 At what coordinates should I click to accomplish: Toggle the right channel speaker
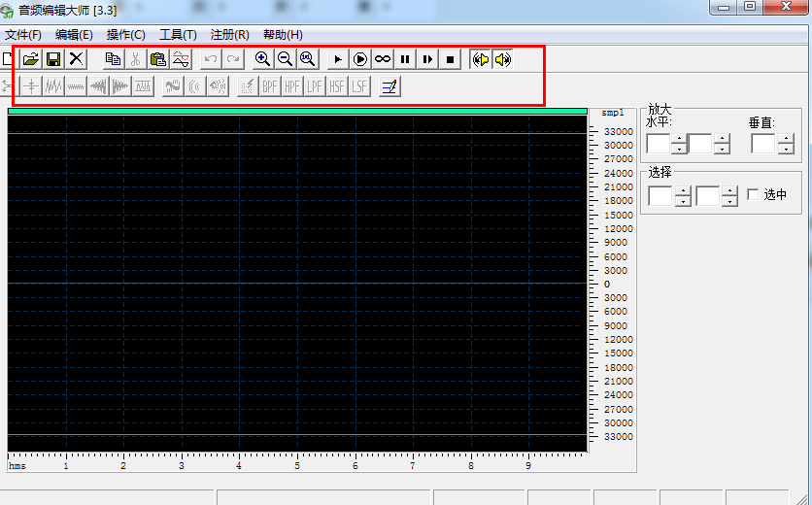pyautogui.click(x=503, y=59)
